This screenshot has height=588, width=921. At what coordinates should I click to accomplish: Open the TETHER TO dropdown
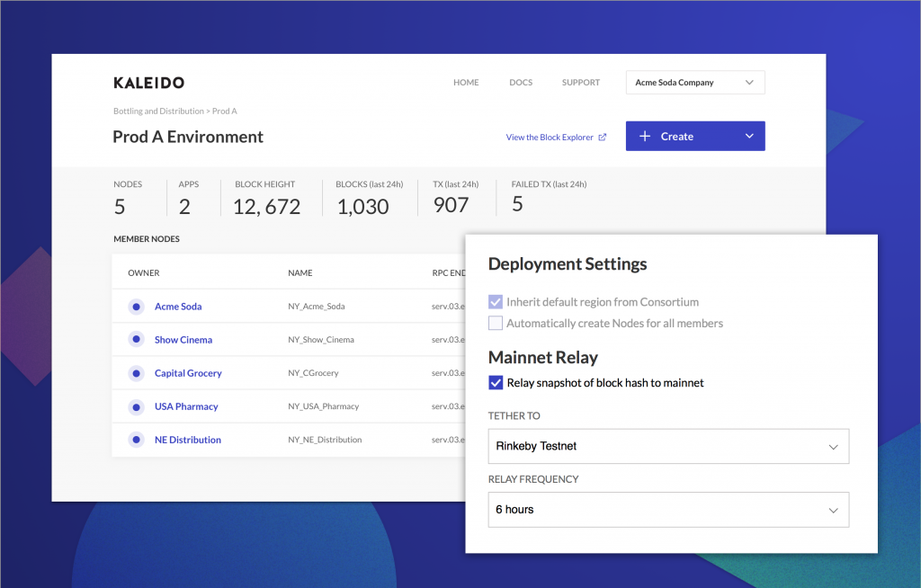668,446
